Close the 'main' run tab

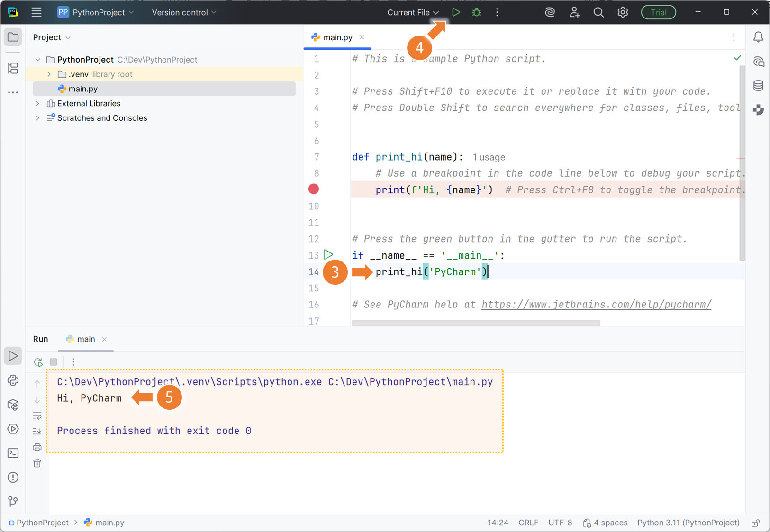tap(105, 339)
